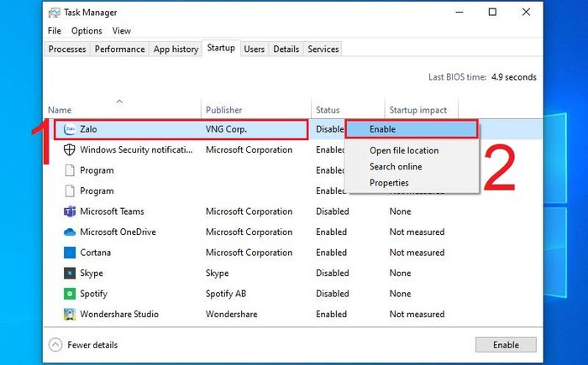Switch to the Services tab
This screenshot has height=365, width=588.
coord(323,50)
